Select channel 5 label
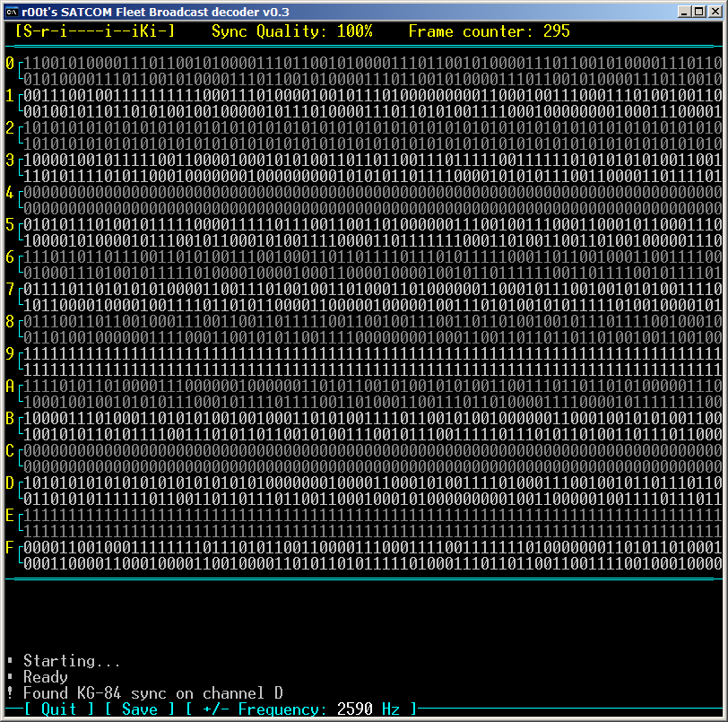The width and height of the screenshot is (728, 722). click(x=10, y=225)
